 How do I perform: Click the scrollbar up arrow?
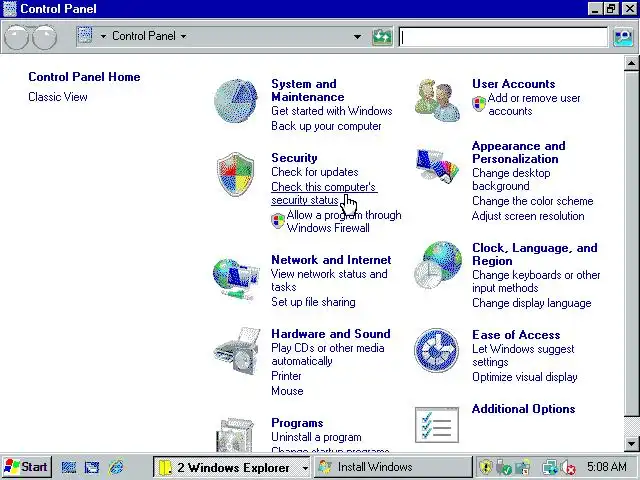[x=631, y=63]
